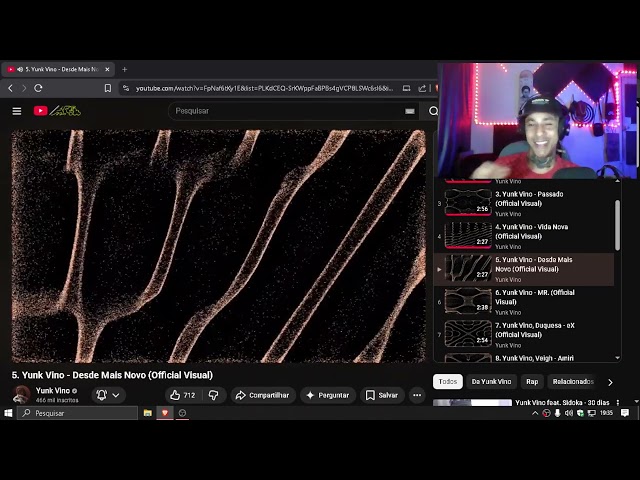Viewport: 640px width, 480px height.
Task: Reload the page with refresh icon
Action: click(38, 88)
